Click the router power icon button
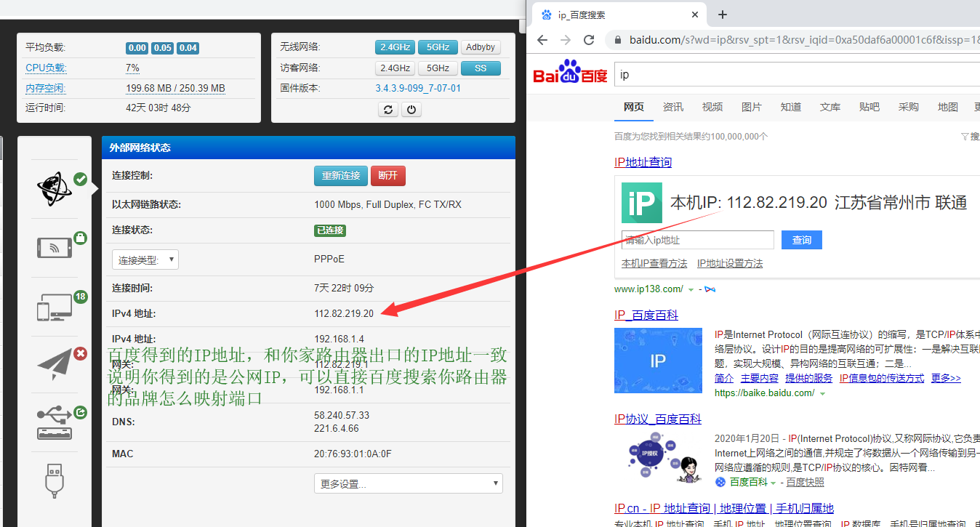The width and height of the screenshot is (980, 527). tap(411, 110)
